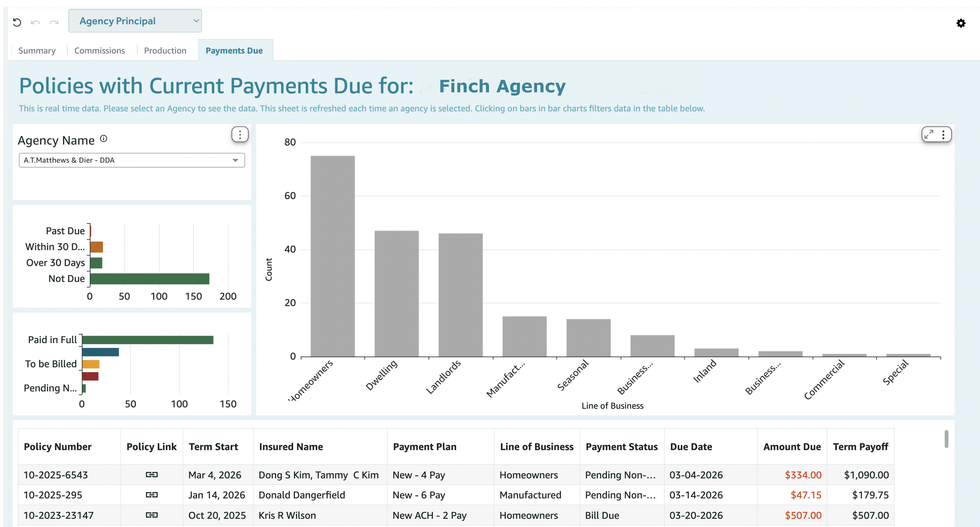This screenshot has width=980, height=527.
Task: Maximize the Line of Business chart
Action: coord(929,134)
